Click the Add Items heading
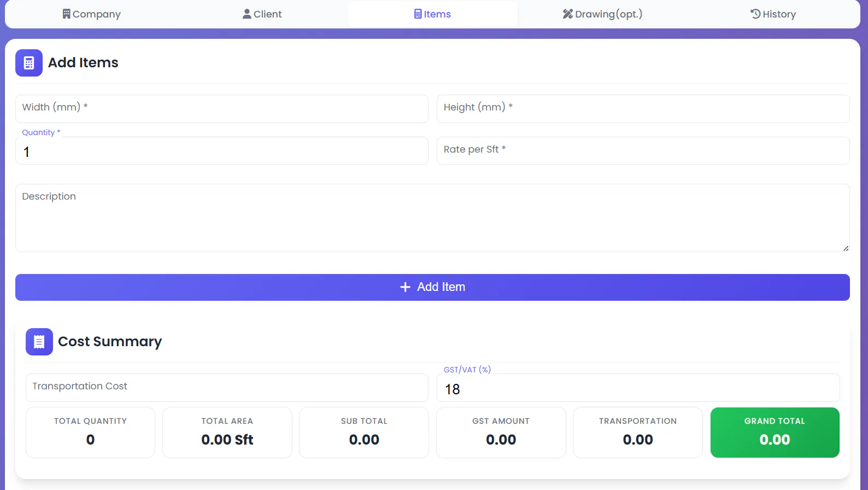 (83, 63)
